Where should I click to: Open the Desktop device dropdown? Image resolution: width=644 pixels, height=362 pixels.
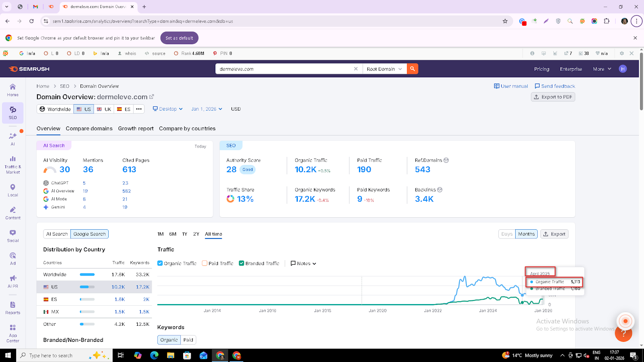tap(168, 109)
